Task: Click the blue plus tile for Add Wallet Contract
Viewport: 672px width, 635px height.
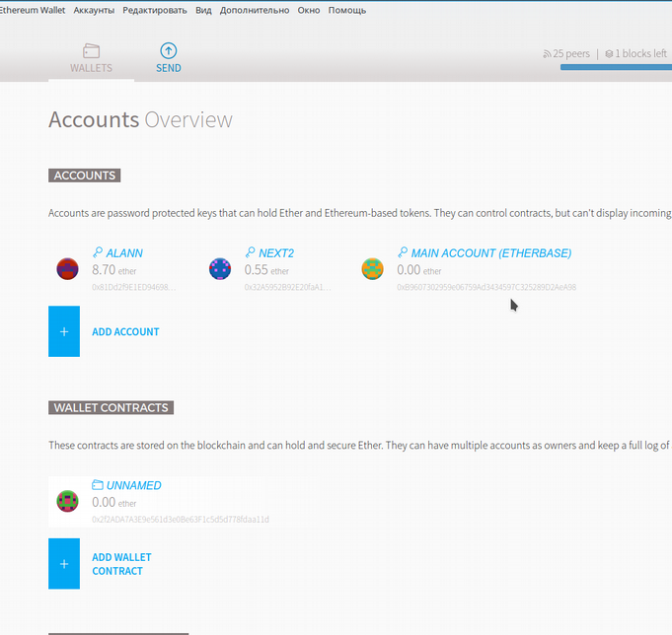Action: (x=64, y=563)
